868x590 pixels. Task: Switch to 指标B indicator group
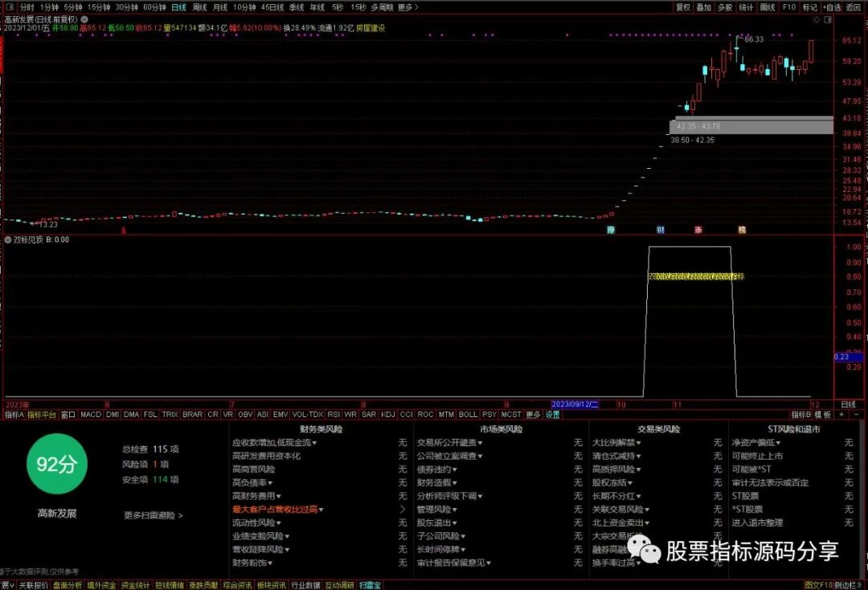pos(801,415)
